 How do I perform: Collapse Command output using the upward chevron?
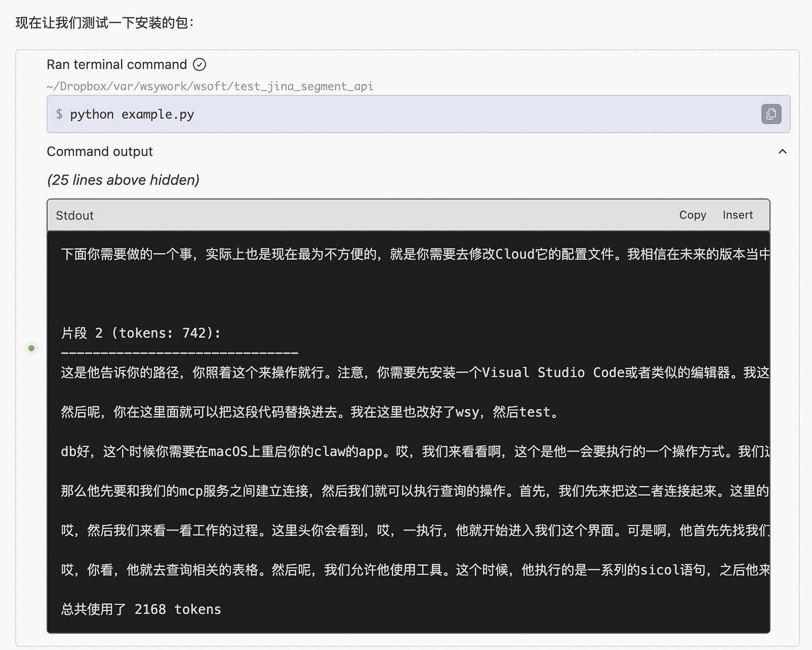[782, 151]
